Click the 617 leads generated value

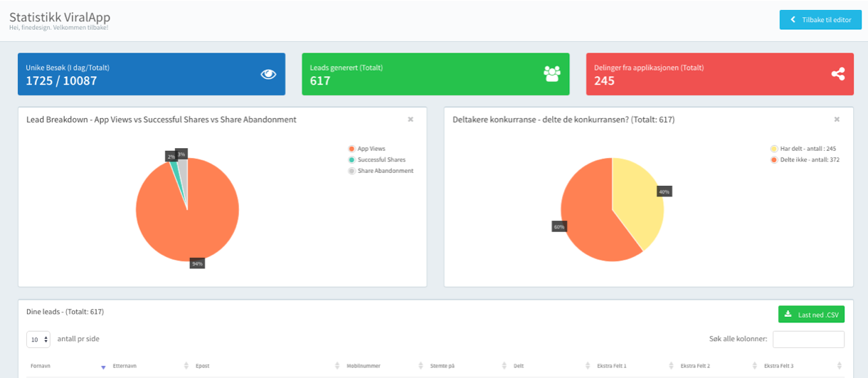pyautogui.click(x=320, y=81)
